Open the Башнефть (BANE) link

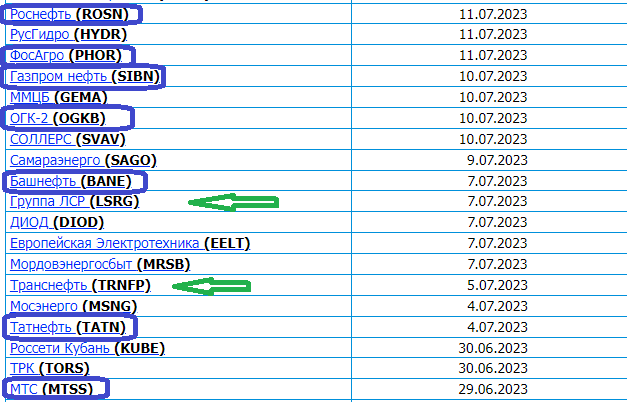click(71, 182)
